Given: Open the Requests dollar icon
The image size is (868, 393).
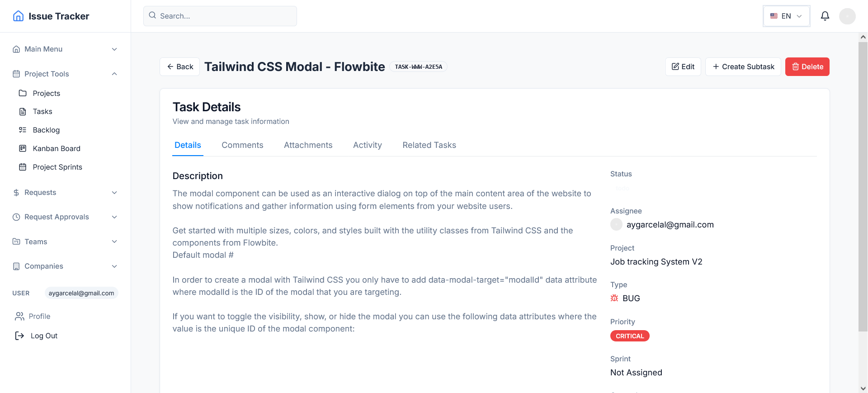Looking at the screenshot, I should [x=16, y=192].
